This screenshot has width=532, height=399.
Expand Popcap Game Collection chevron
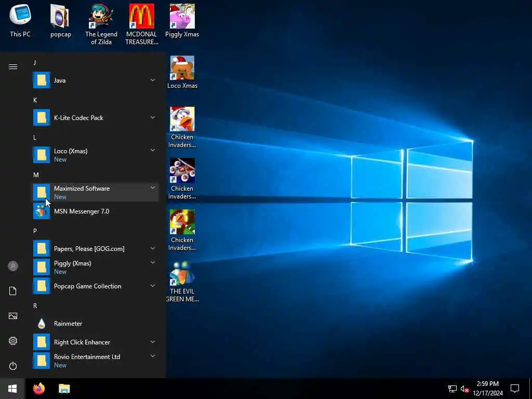(153, 286)
